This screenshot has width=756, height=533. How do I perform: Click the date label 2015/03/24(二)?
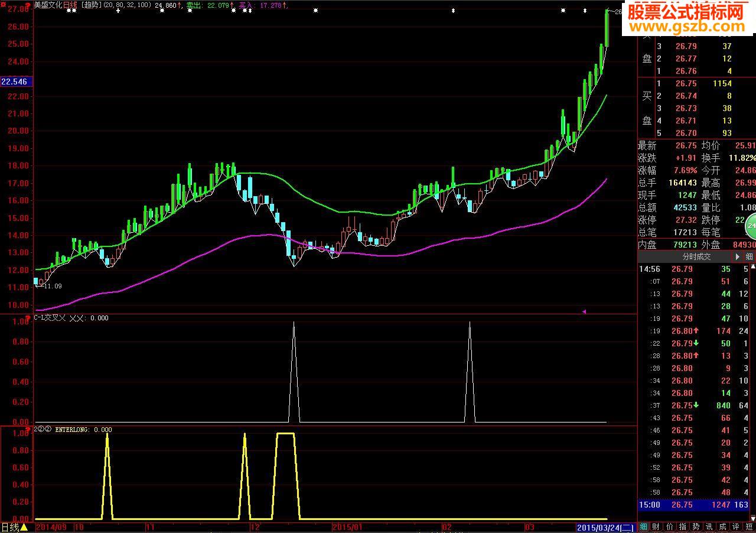(x=606, y=527)
